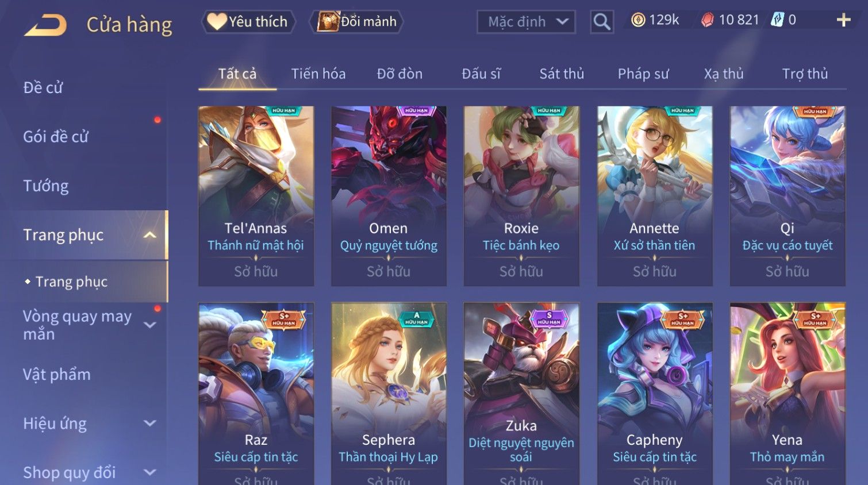868x485 pixels.
Task: Select Omen Quỷ nguyệt tướng skin card
Action: [389, 196]
